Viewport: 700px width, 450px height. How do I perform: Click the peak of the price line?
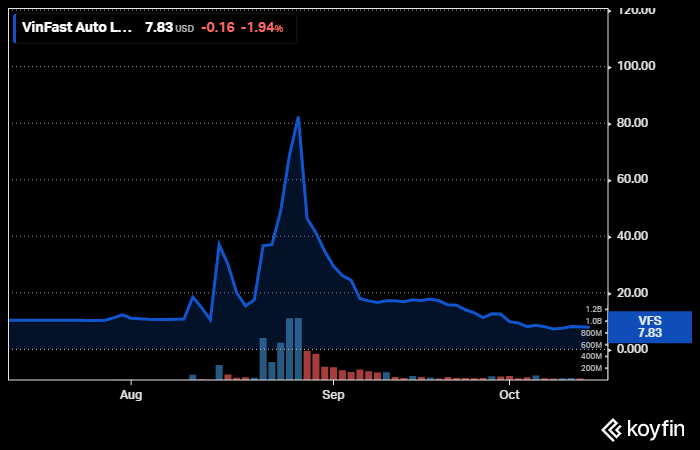(x=298, y=117)
